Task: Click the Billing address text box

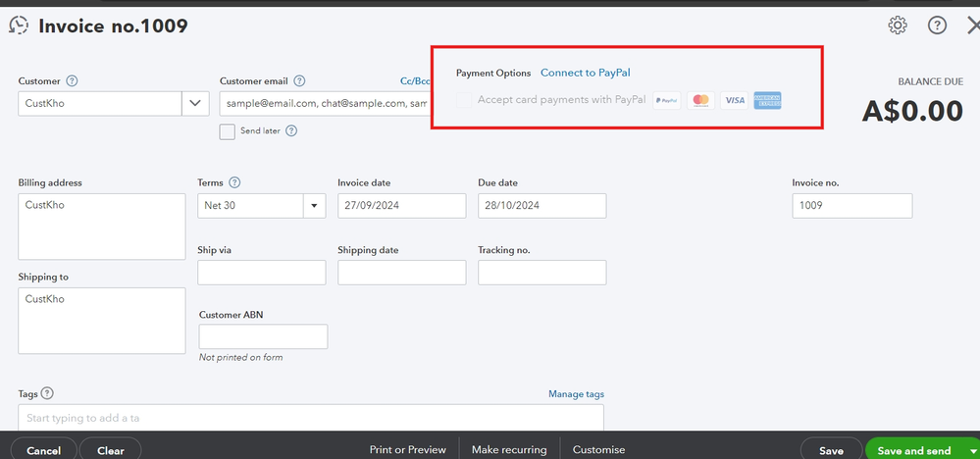Action: coord(102,227)
